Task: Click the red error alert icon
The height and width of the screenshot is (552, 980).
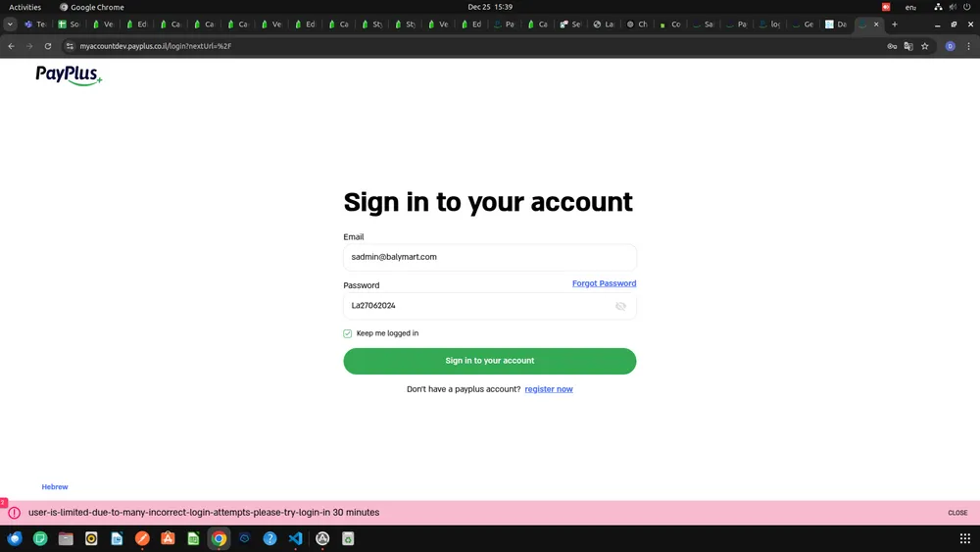Action: [15, 513]
